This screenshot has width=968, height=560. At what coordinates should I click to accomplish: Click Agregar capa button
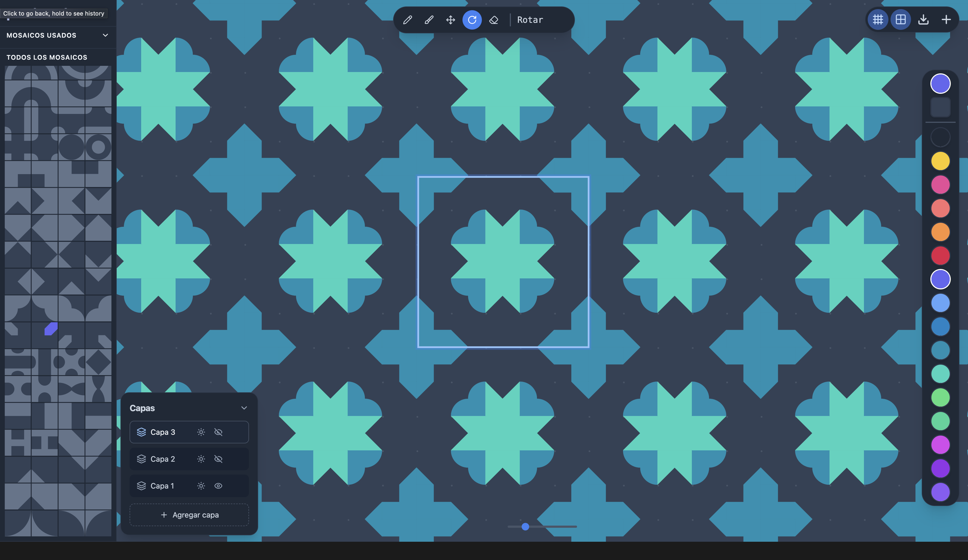[x=189, y=515]
